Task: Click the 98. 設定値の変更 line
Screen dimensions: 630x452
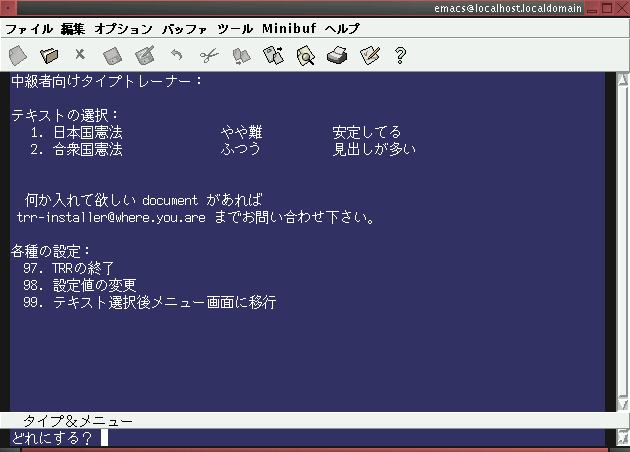Action: (x=80, y=285)
